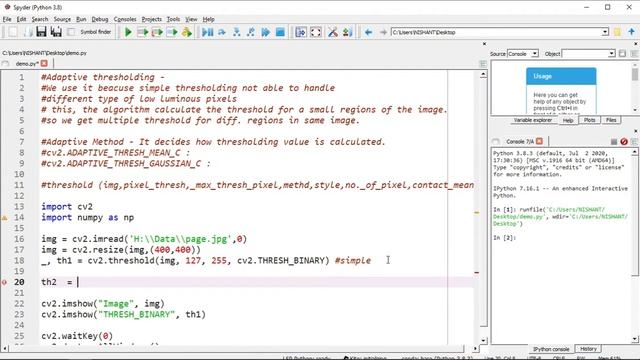
Task: Re-run the last script
Action: point(187,32)
